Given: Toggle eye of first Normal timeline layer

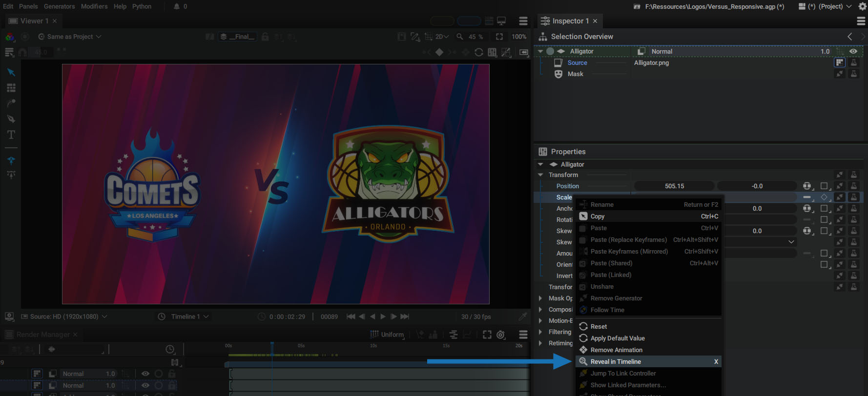Looking at the screenshot, I should (145, 374).
